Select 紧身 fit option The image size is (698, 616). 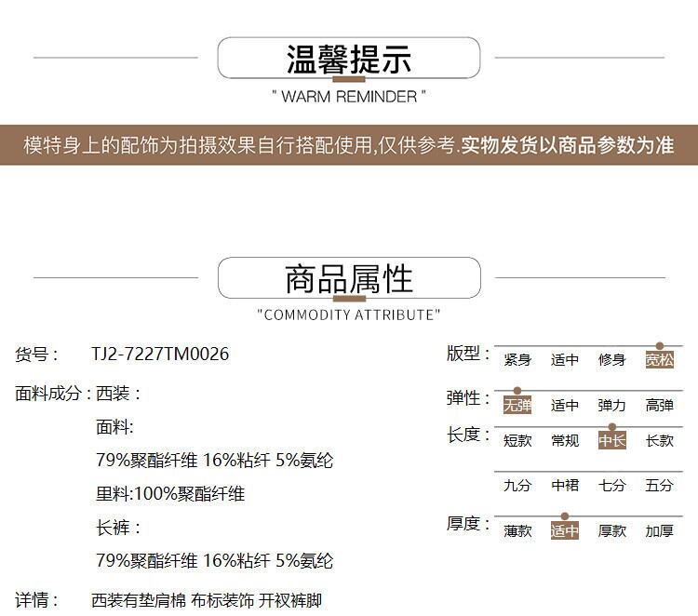(x=517, y=359)
